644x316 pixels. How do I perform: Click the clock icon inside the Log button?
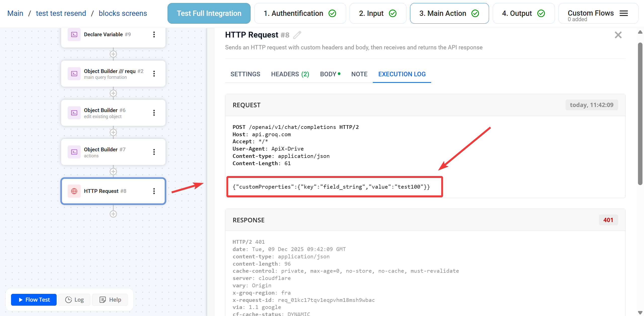click(x=68, y=300)
